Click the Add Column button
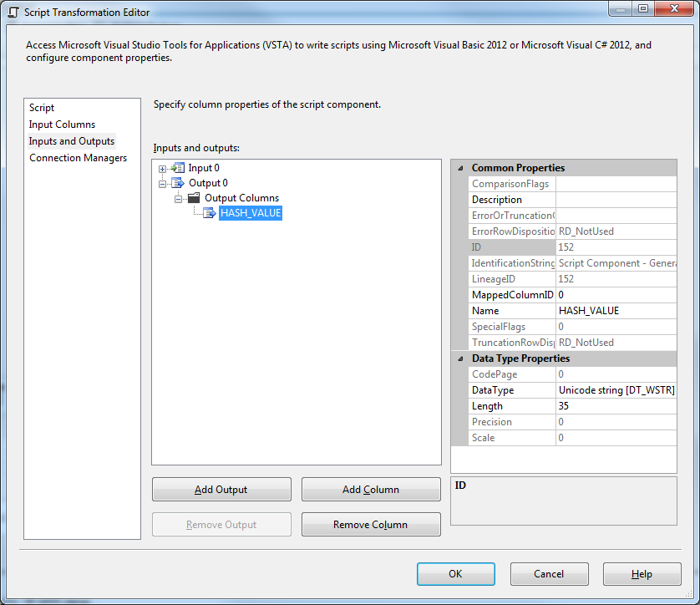Image resolution: width=700 pixels, height=605 pixels. tap(371, 489)
